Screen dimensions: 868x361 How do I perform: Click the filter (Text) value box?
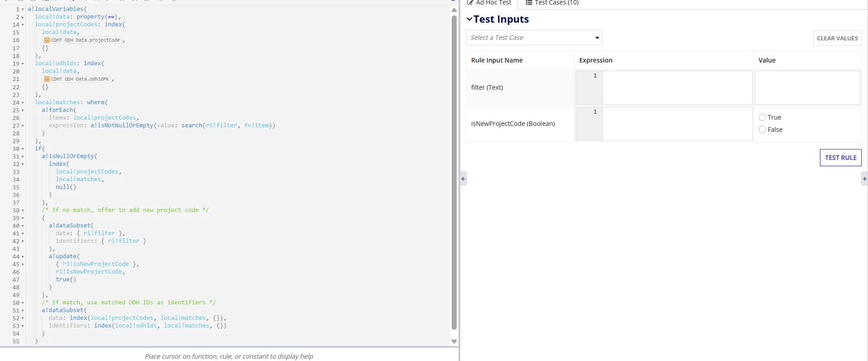[x=807, y=87]
